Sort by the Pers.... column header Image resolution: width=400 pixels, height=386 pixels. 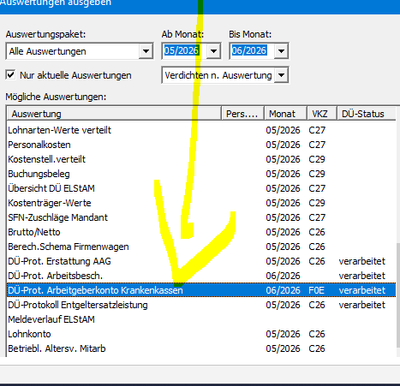coord(243,114)
